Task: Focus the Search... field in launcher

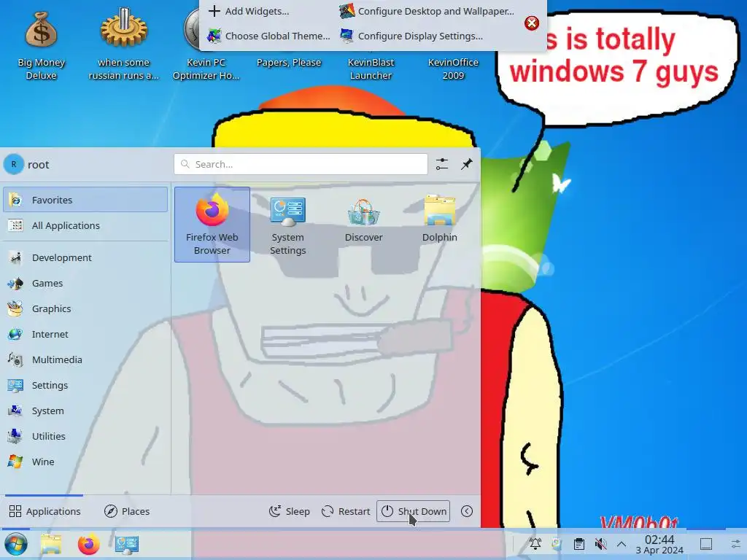Action: click(301, 164)
